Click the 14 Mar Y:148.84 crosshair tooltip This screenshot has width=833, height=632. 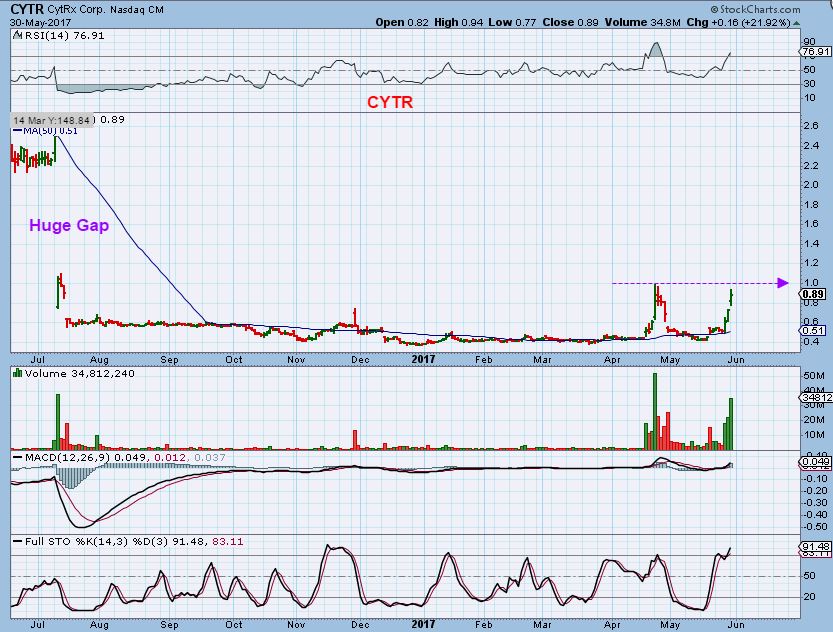[52, 120]
